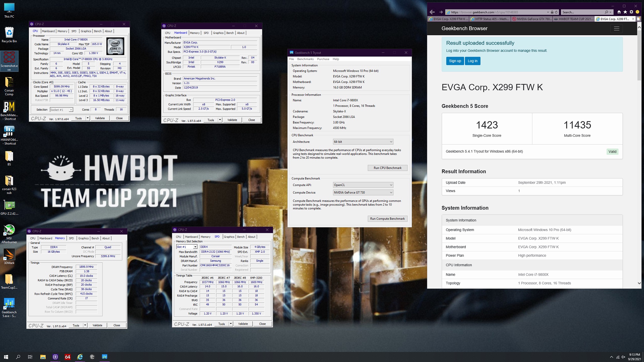This screenshot has width=644, height=362.
Task: Click the search magnifier in browser search box
Action: 606,12
